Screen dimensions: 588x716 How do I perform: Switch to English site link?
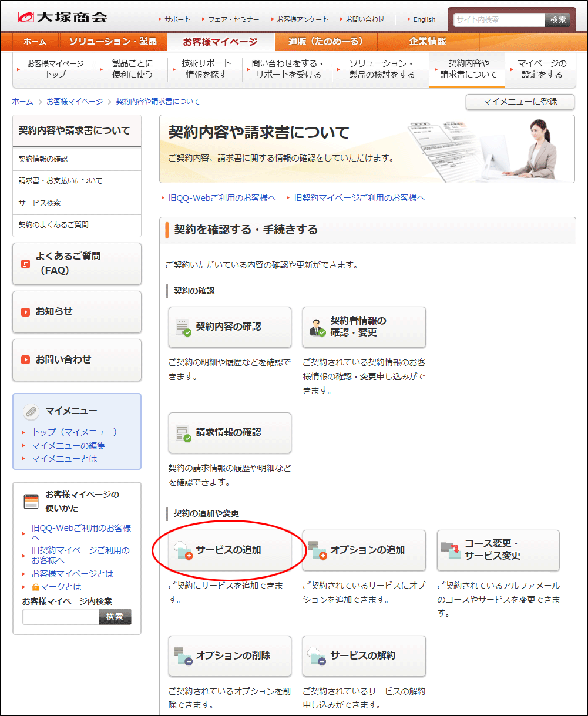click(424, 19)
